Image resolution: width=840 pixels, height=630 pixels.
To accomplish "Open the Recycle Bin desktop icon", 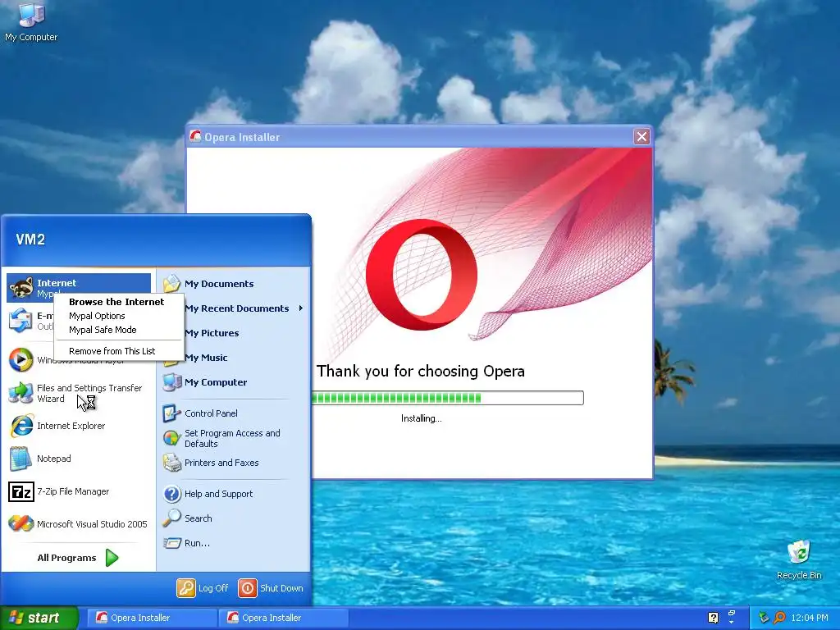I will [799, 559].
